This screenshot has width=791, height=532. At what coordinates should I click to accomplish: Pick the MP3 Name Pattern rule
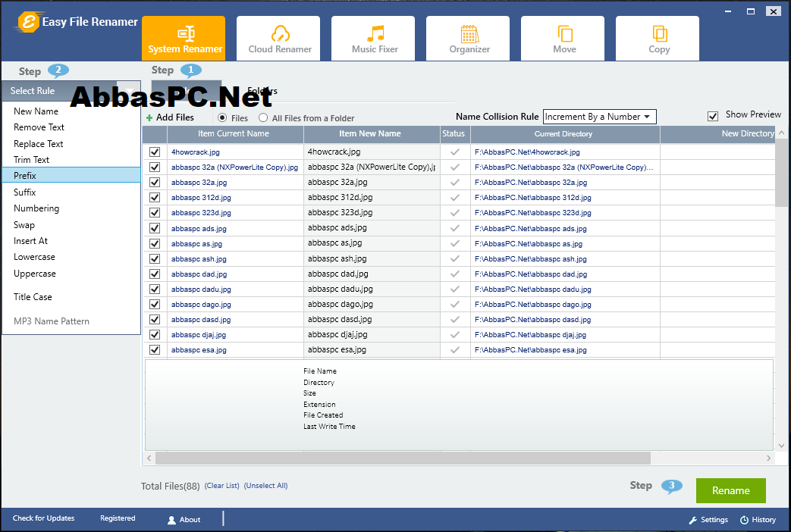[x=71, y=321]
